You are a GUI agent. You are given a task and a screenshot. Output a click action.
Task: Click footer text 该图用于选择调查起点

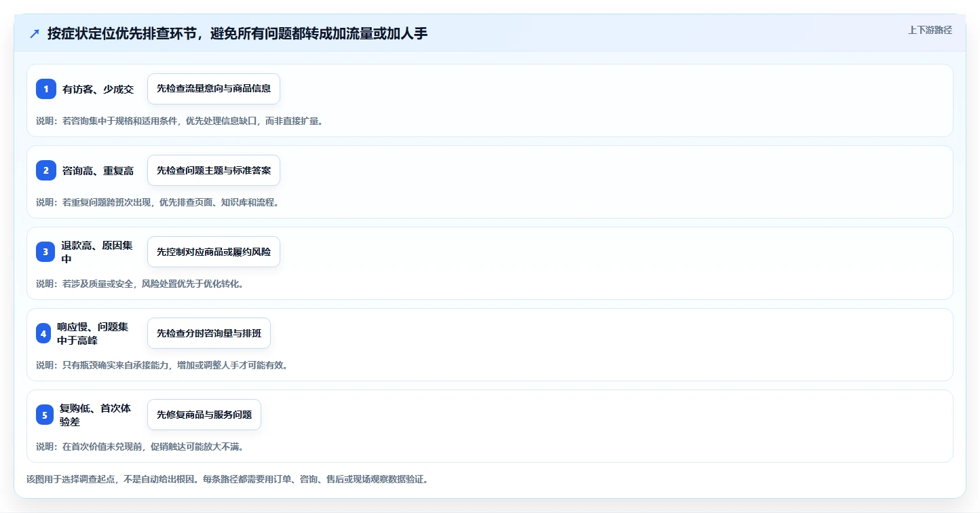tap(227, 479)
